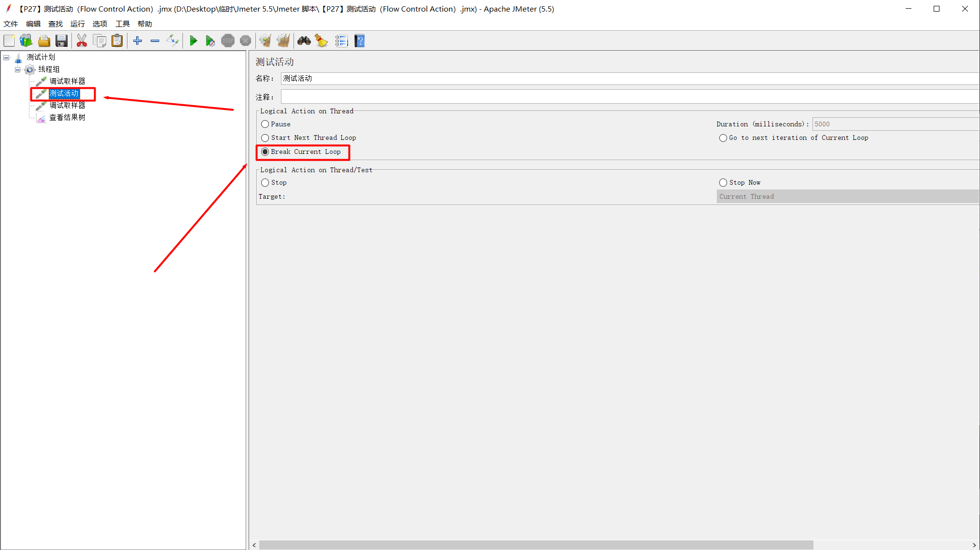
Task: Select the Stop radio button
Action: coord(265,183)
